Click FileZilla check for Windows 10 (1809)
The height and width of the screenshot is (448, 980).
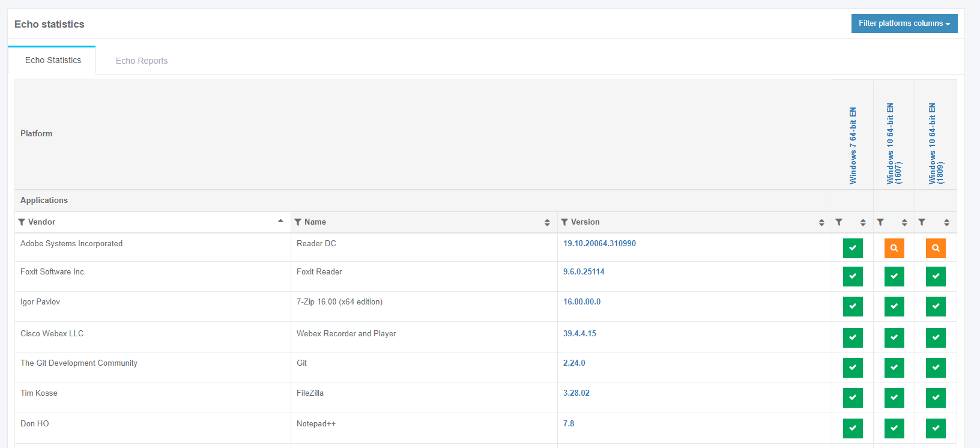coord(936,398)
